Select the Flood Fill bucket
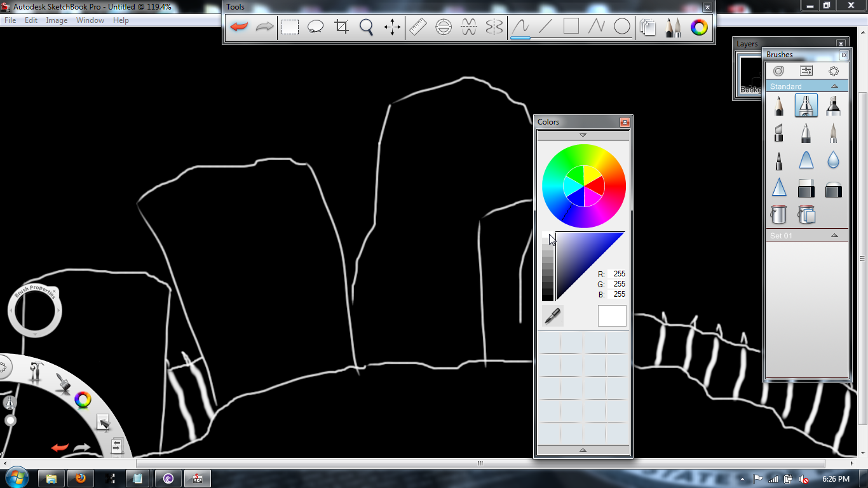 (x=779, y=214)
